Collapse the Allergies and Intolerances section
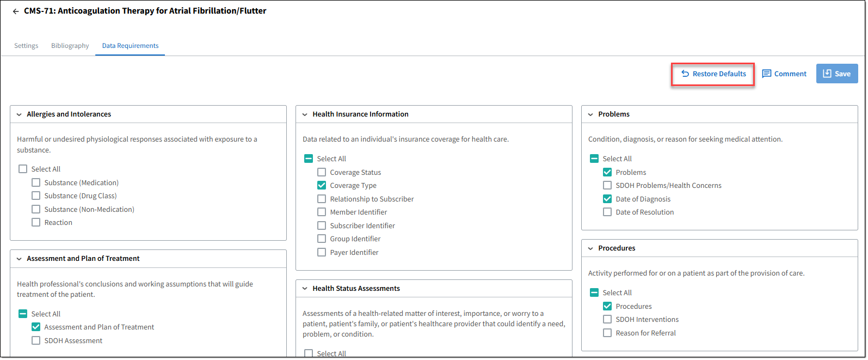The height and width of the screenshot is (360, 868). click(19, 114)
